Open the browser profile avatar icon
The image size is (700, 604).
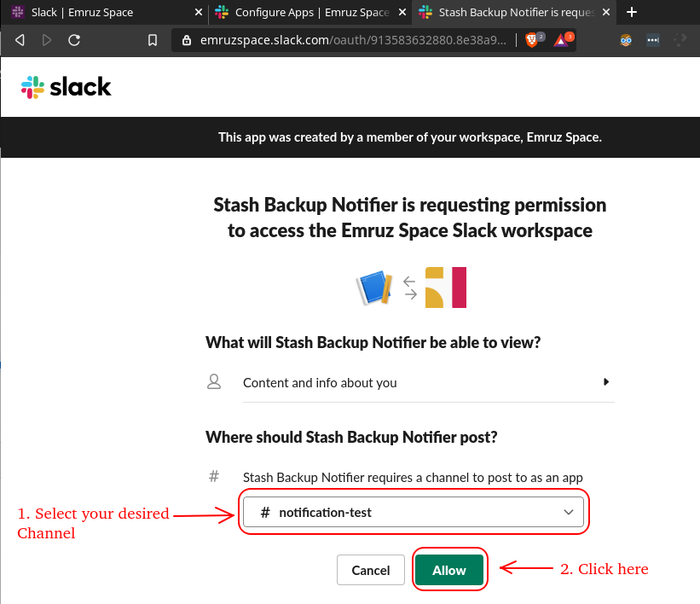click(x=626, y=39)
